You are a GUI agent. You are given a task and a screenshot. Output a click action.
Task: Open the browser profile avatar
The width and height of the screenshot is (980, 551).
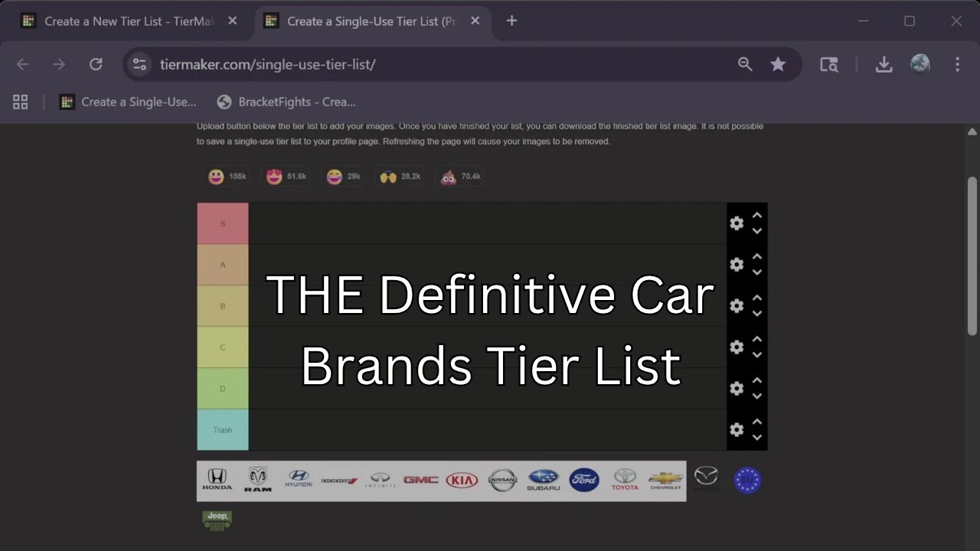click(x=920, y=64)
